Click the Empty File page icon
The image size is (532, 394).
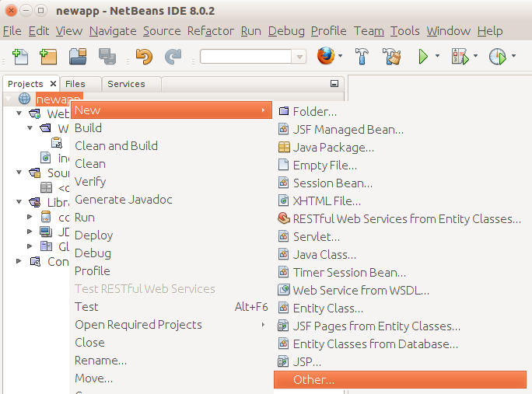pos(283,165)
